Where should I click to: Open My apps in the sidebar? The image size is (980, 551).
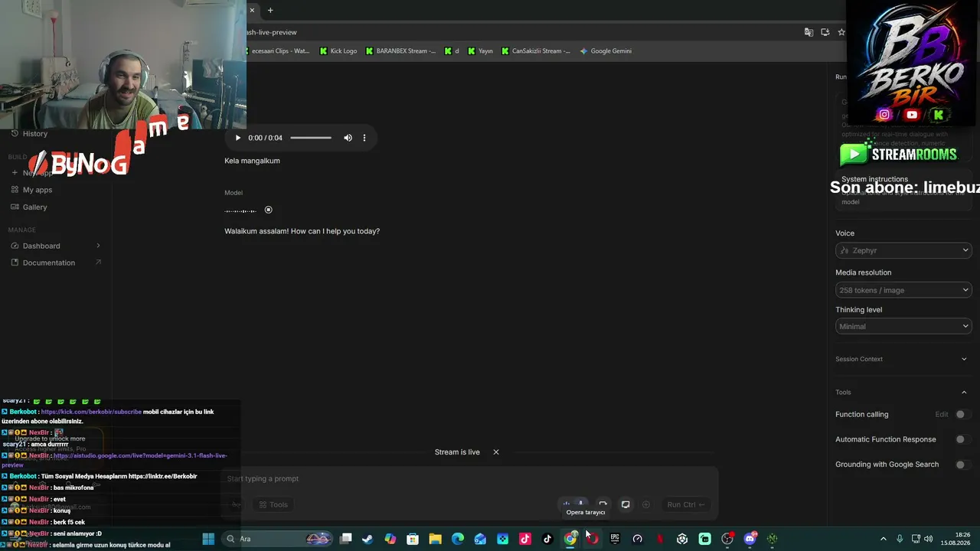click(38, 190)
